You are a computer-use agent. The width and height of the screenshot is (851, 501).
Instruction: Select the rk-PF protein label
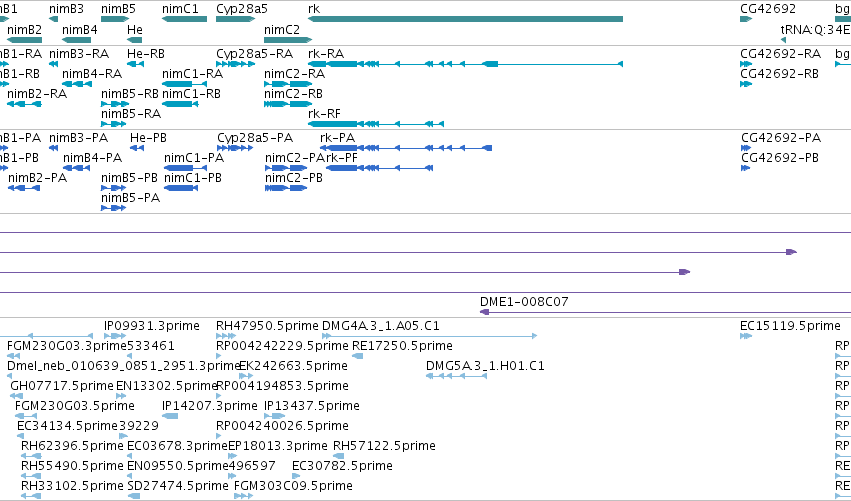tap(341, 158)
